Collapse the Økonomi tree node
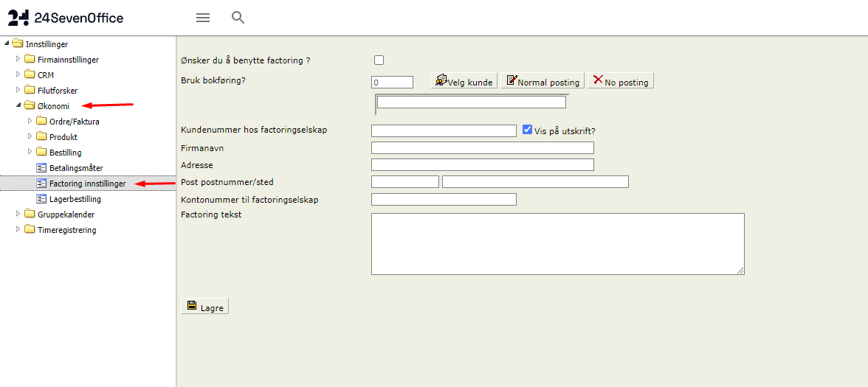Viewport: 868px width, 387px height. (x=18, y=105)
